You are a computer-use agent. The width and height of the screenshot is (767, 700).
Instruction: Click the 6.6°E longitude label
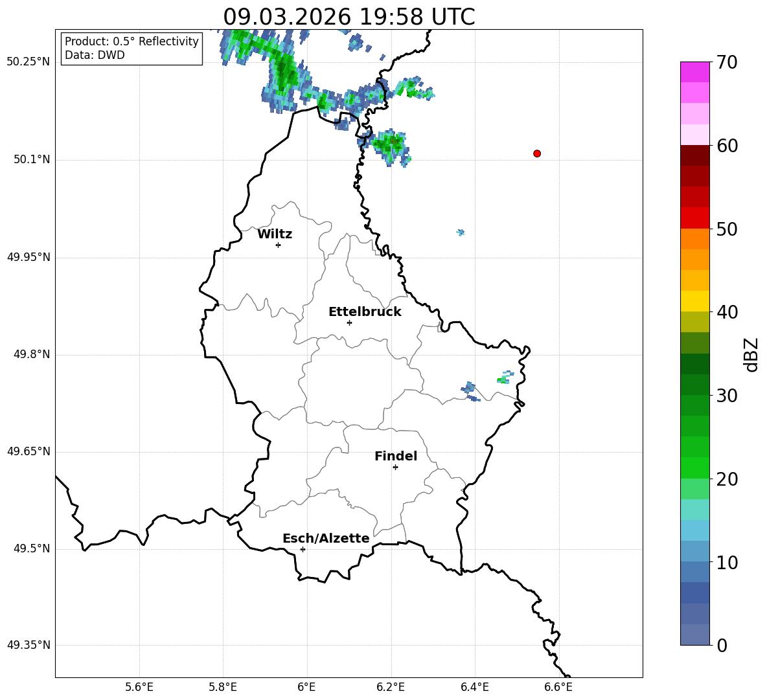558,687
